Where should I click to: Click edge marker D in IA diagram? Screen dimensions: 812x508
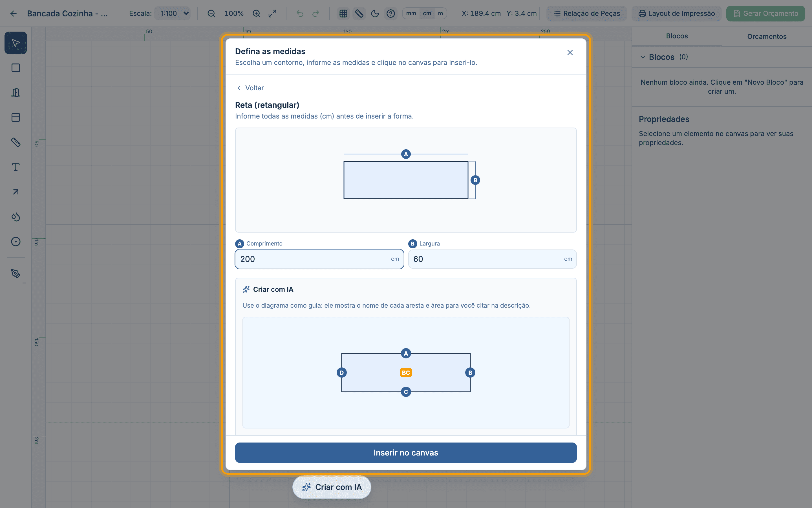342,373
